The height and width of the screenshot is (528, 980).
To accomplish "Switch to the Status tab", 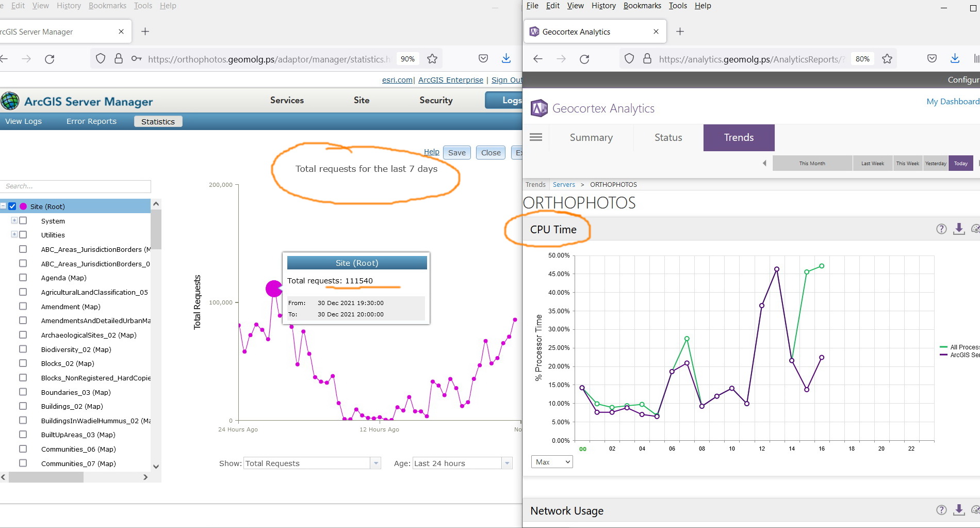I will click(668, 137).
